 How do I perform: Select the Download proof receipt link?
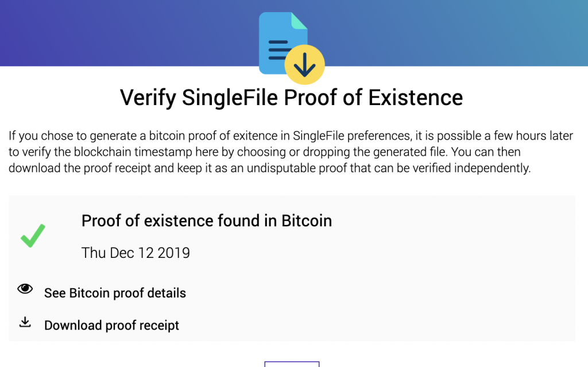tap(111, 325)
